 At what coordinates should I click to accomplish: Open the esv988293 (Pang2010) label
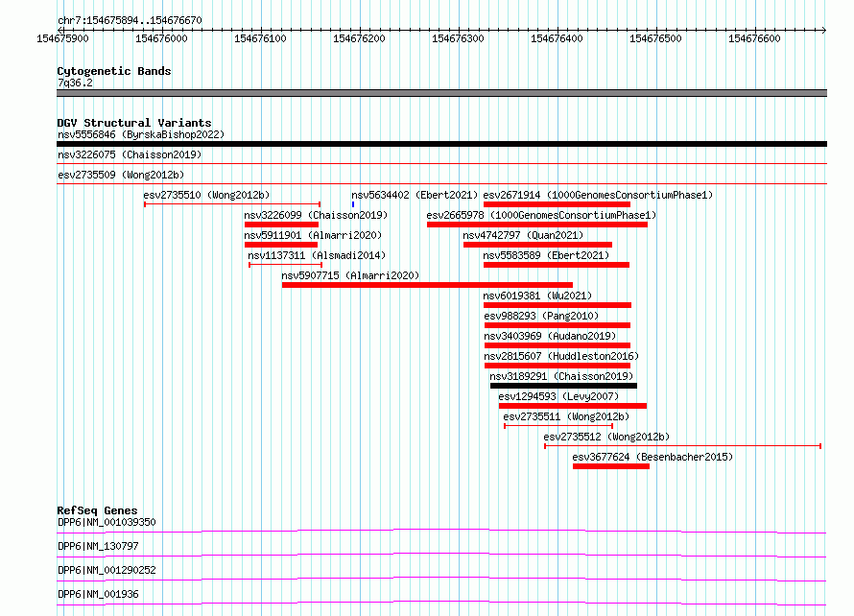point(541,316)
